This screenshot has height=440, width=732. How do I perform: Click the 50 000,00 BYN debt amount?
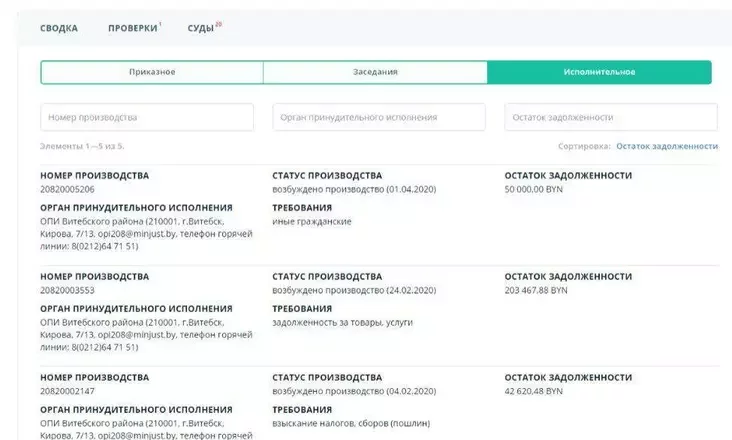(534, 189)
